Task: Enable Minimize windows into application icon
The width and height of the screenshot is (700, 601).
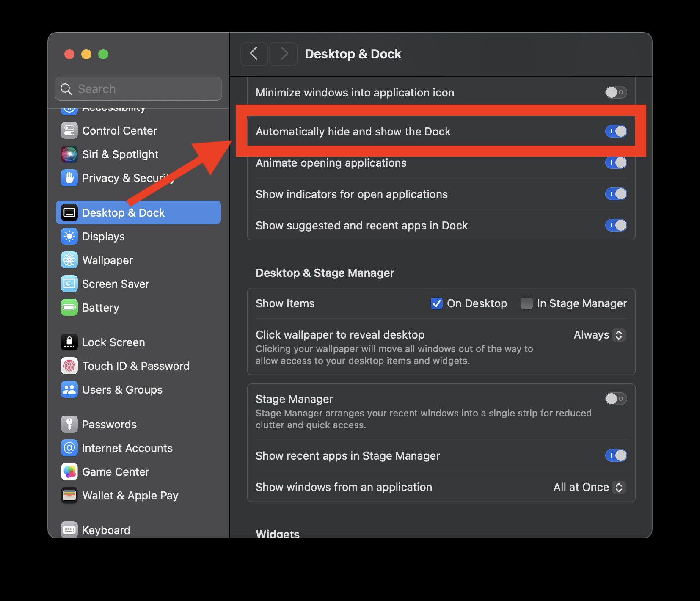Action: pos(616,92)
